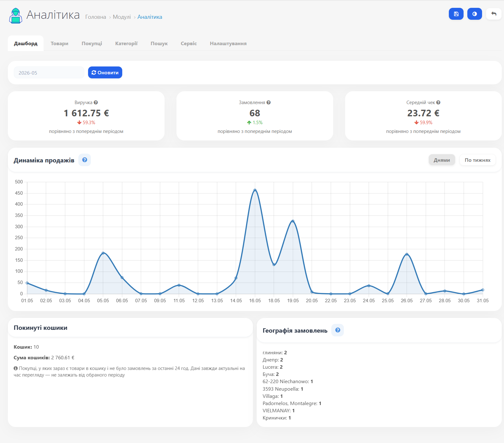Click green up arrow under orders count
504x443 pixels.
coord(249,123)
